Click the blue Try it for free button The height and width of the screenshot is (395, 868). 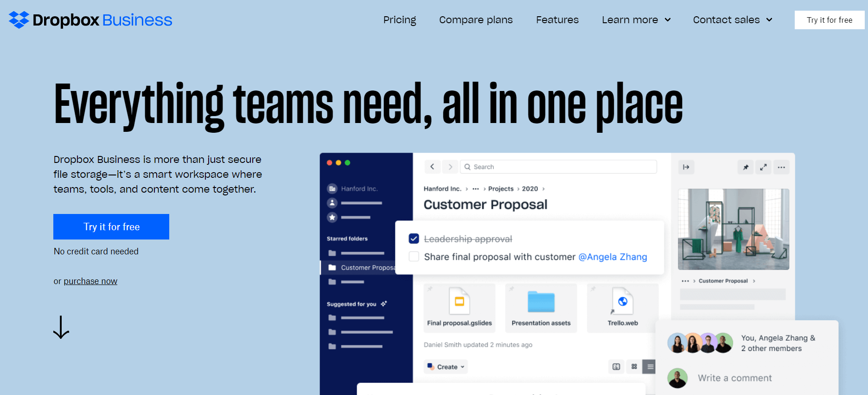[111, 227]
